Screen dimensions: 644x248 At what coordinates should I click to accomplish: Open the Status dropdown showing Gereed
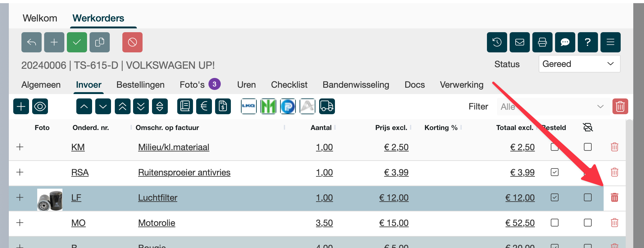[579, 64]
